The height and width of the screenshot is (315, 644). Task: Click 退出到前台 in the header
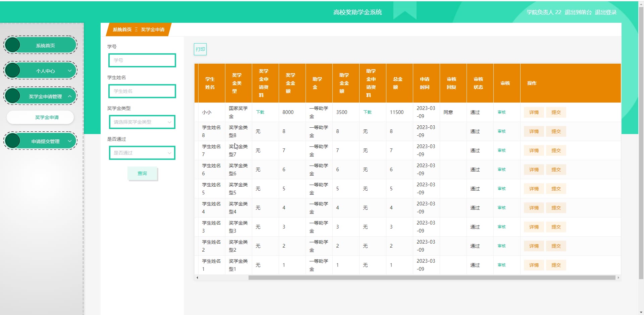[x=578, y=12]
